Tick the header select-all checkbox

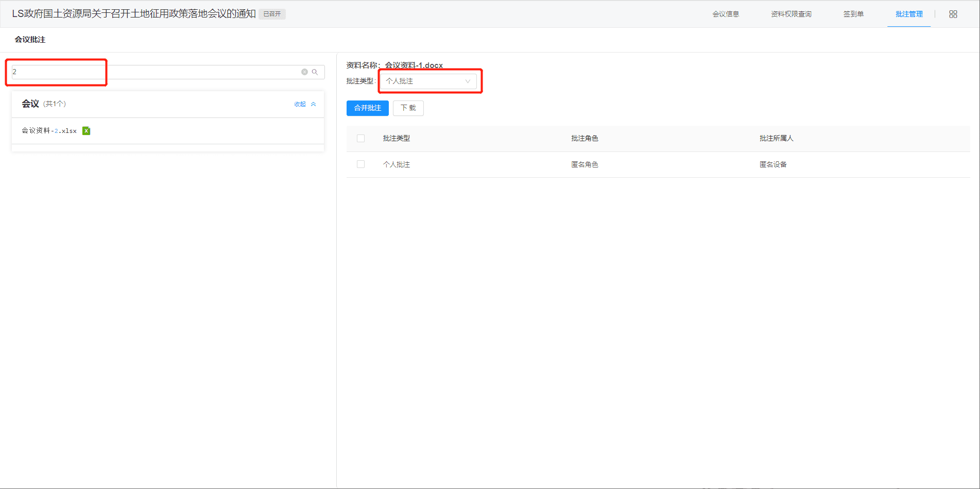tap(360, 138)
